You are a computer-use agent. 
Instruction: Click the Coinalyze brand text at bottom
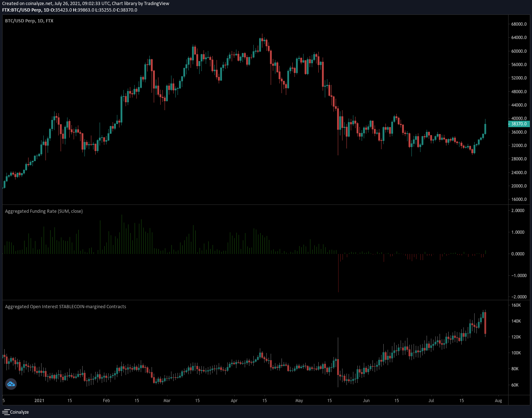(x=19, y=412)
